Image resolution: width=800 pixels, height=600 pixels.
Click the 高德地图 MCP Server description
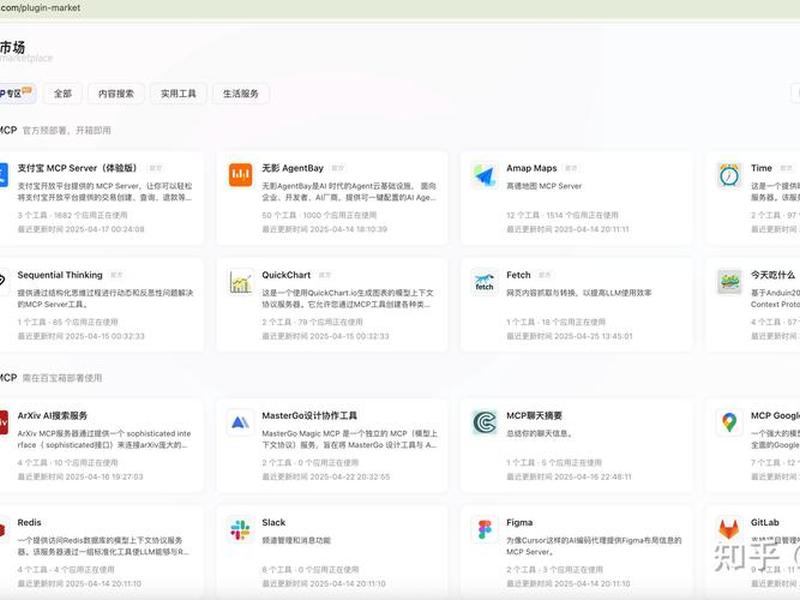[x=544, y=186]
